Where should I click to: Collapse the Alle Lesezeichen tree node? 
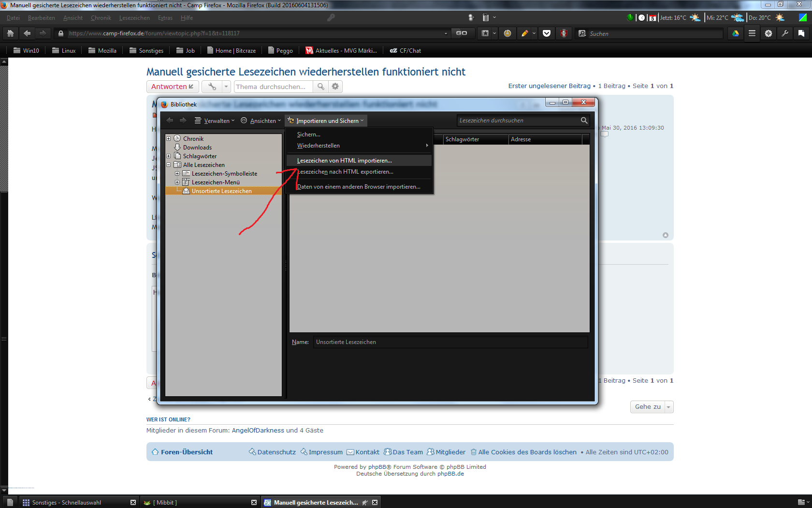tap(169, 164)
